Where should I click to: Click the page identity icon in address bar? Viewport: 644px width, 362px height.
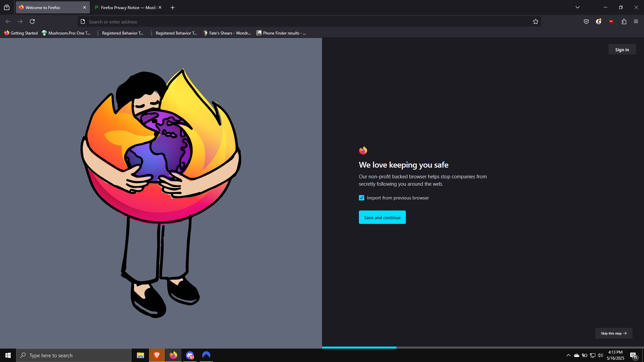(83, 22)
